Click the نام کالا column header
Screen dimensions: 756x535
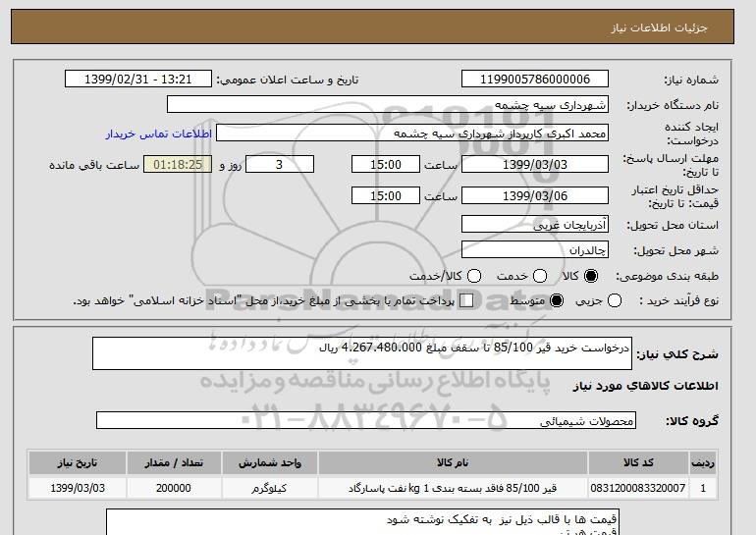coord(453,462)
